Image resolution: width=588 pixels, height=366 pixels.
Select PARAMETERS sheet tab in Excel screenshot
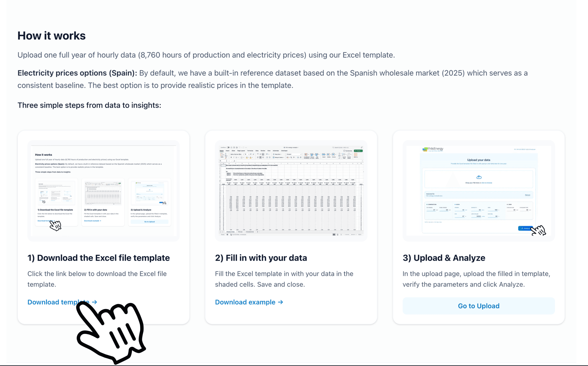point(250,232)
